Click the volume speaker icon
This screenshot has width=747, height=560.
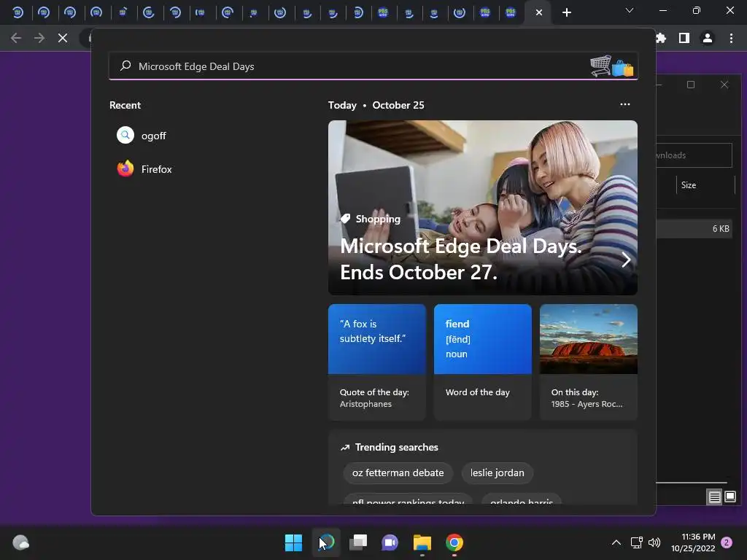[654, 542]
